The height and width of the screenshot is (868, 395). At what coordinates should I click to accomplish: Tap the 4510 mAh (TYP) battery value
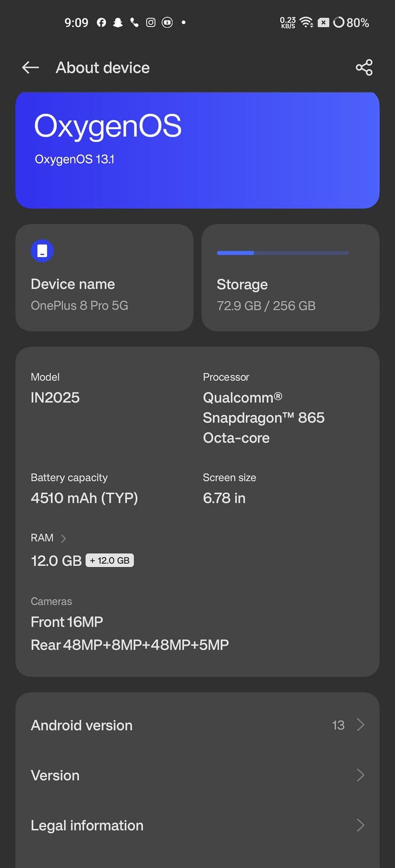pyautogui.click(x=84, y=498)
